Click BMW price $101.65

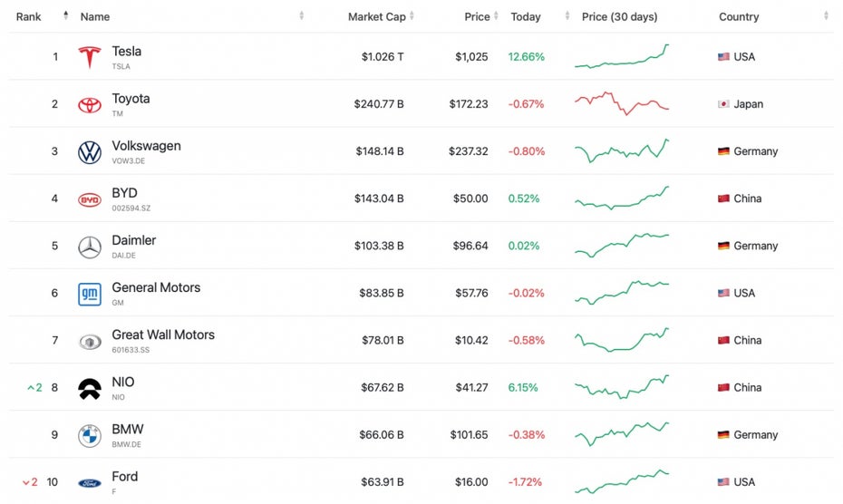coord(469,434)
